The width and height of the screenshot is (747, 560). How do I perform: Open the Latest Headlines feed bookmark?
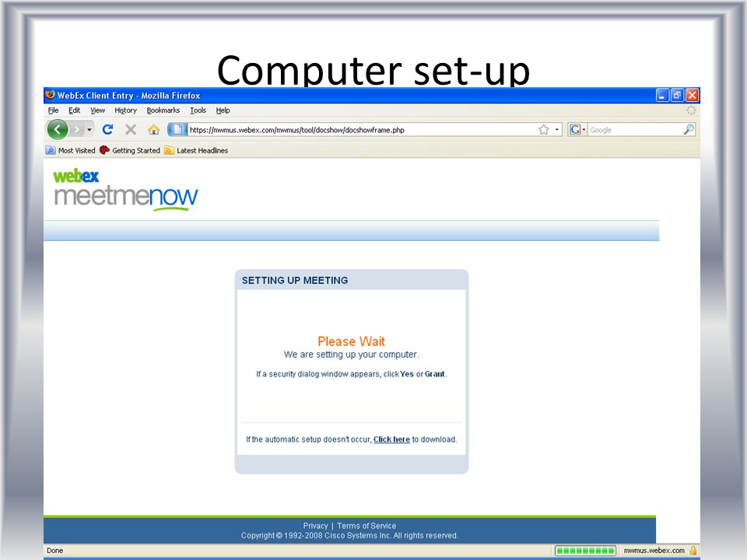click(x=196, y=150)
